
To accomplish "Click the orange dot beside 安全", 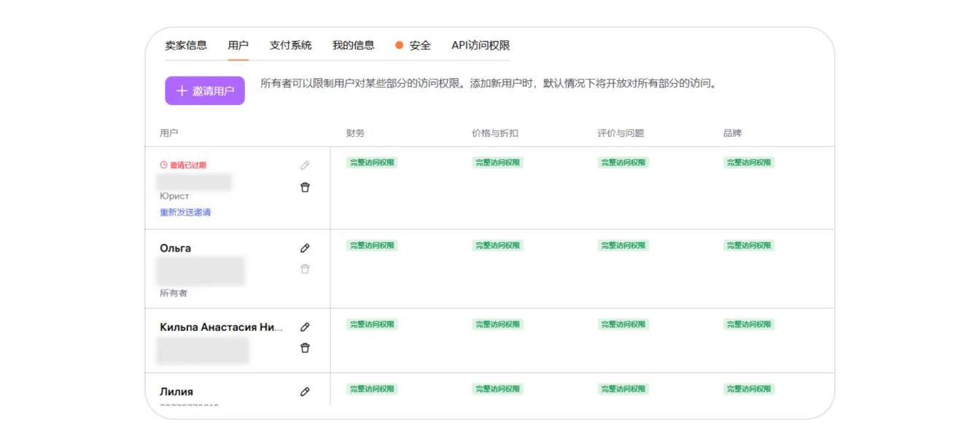I will pos(399,45).
